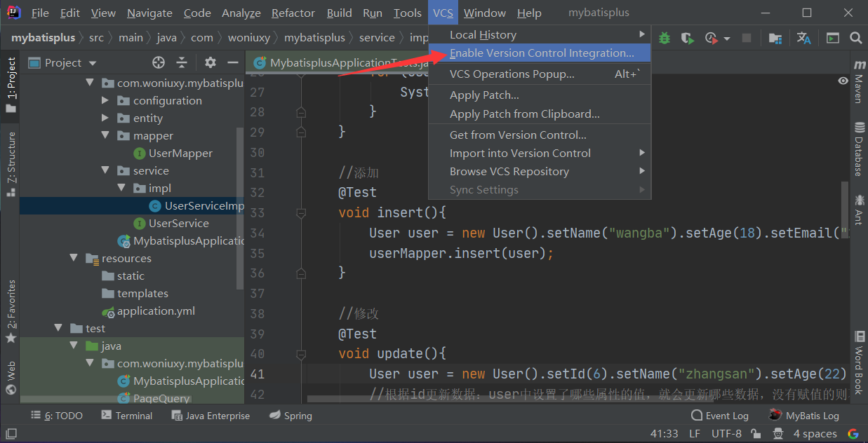Click the Debug bug icon

click(x=664, y=38)
